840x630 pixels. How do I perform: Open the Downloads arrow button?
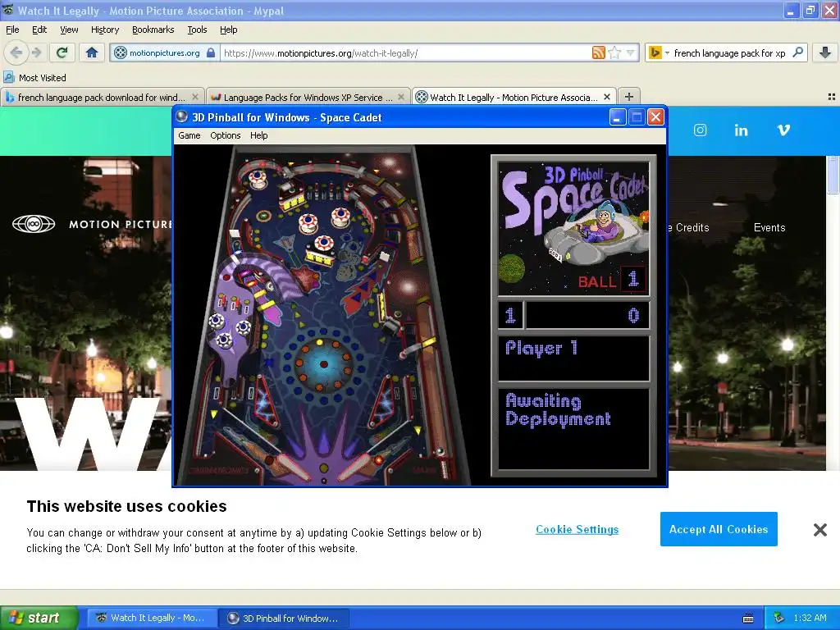pyautogui.click(x=825, y=52)
